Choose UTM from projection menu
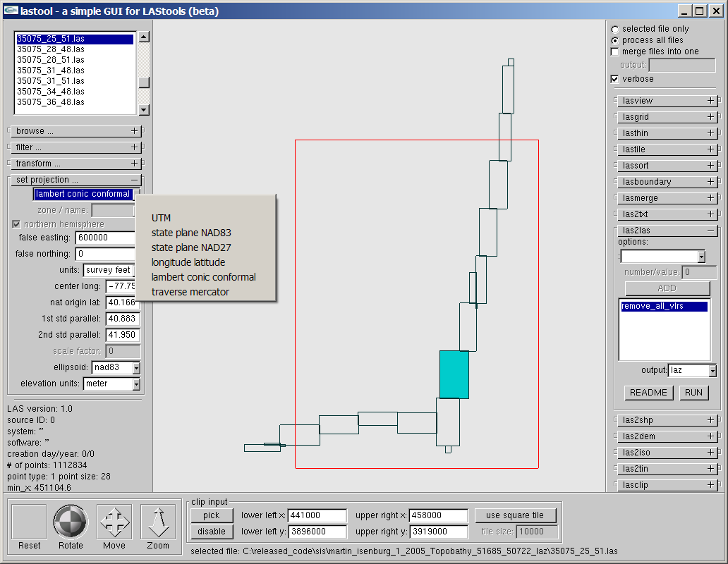728x564 pixels. tap(206, 218)
